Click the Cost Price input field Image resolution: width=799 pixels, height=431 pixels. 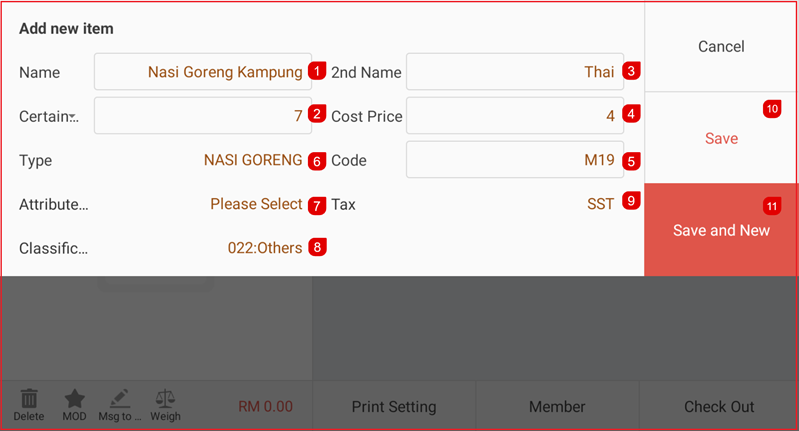(514, 116)
